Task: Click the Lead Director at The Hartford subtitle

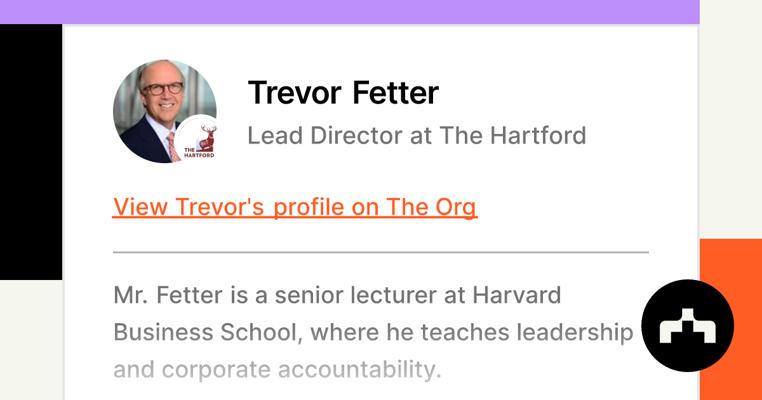Action: tap(416, 135)
